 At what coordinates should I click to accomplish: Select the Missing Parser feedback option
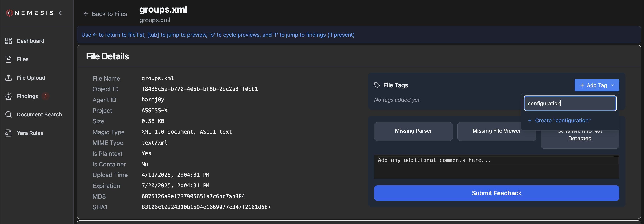[x=413, y=131]
